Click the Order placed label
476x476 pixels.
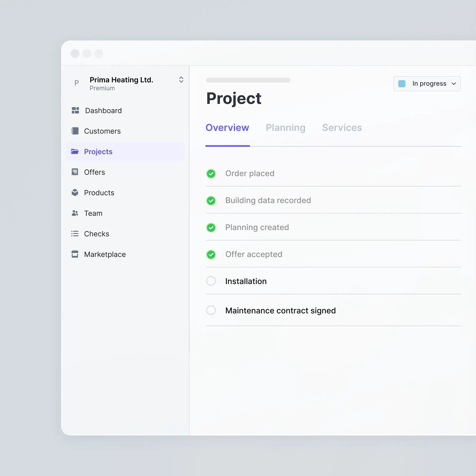tap(250, 173)
